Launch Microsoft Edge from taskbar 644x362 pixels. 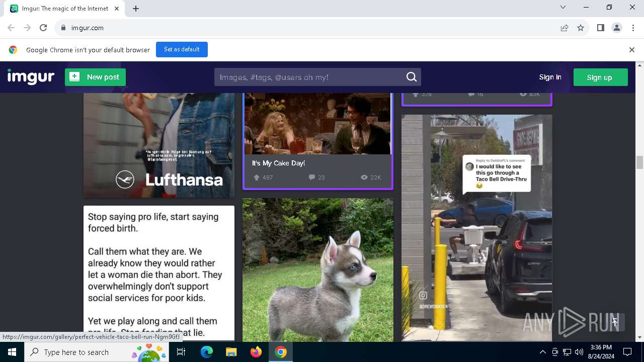coord(207,352)
